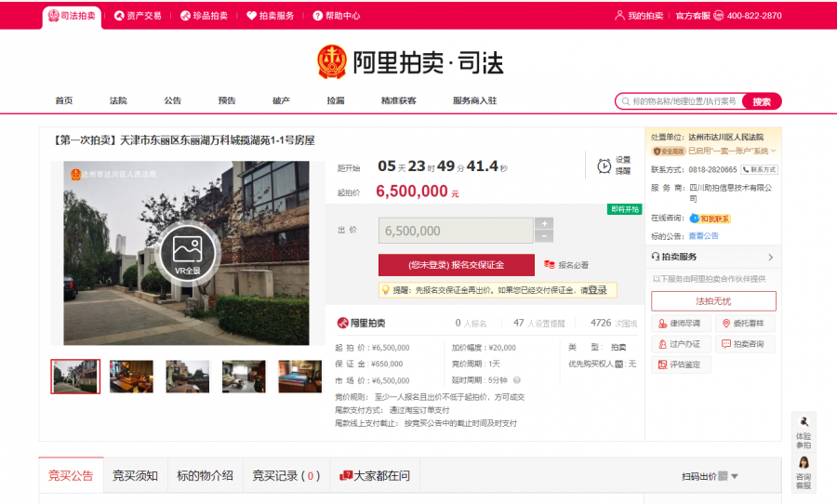
Task: Select the second thumbnail with wooden furniture
Action: 131,377
